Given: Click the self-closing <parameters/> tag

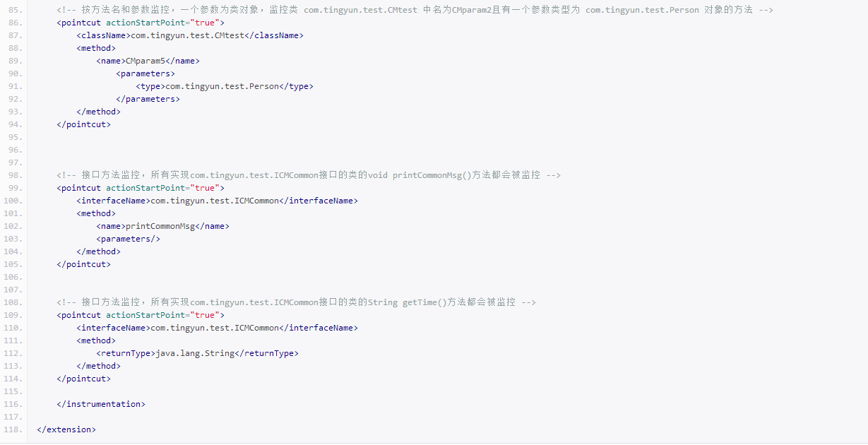Looking at the screenshot, I should [129, 239].
